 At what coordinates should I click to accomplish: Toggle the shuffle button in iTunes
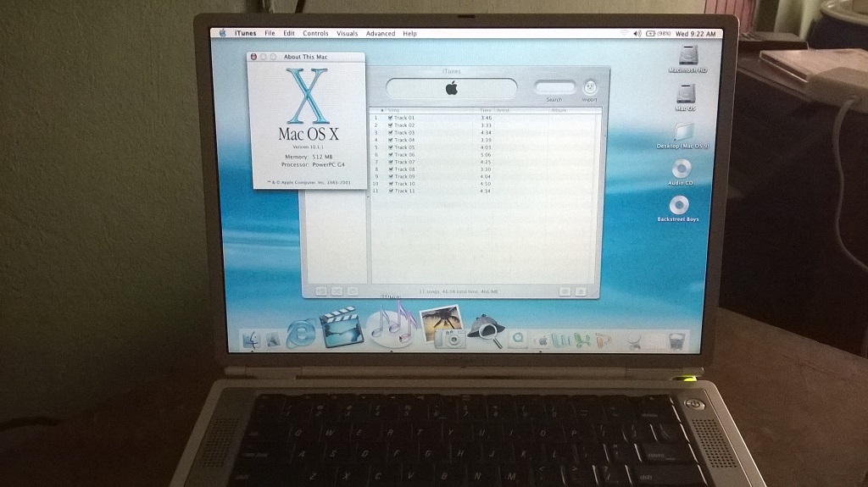click(x=337, y=291)
